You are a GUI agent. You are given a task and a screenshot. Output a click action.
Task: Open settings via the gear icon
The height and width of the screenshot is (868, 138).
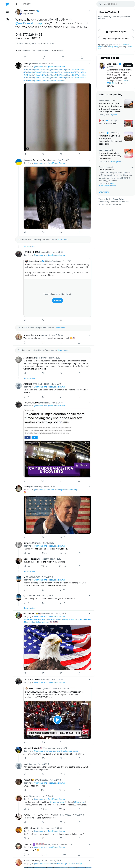pos(7,20)
